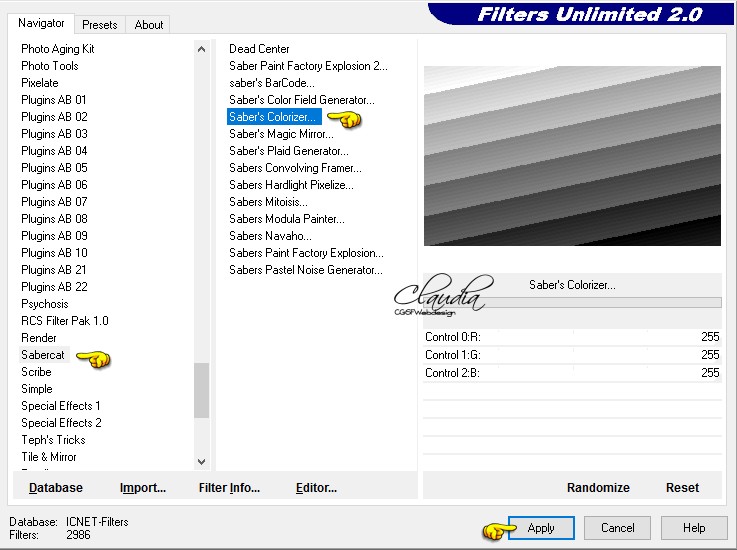Select the Photo Aging Kit category
737x550 pixels.
pos(58,49)
